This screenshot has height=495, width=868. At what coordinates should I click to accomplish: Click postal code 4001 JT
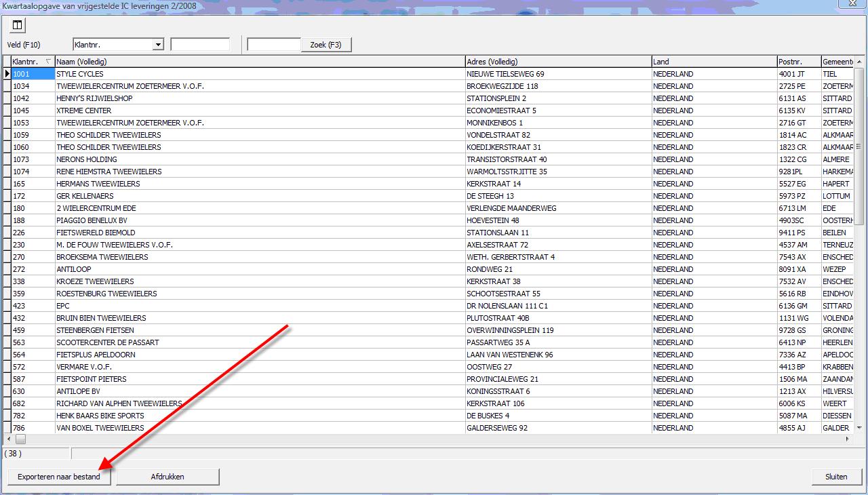(799, 74)
